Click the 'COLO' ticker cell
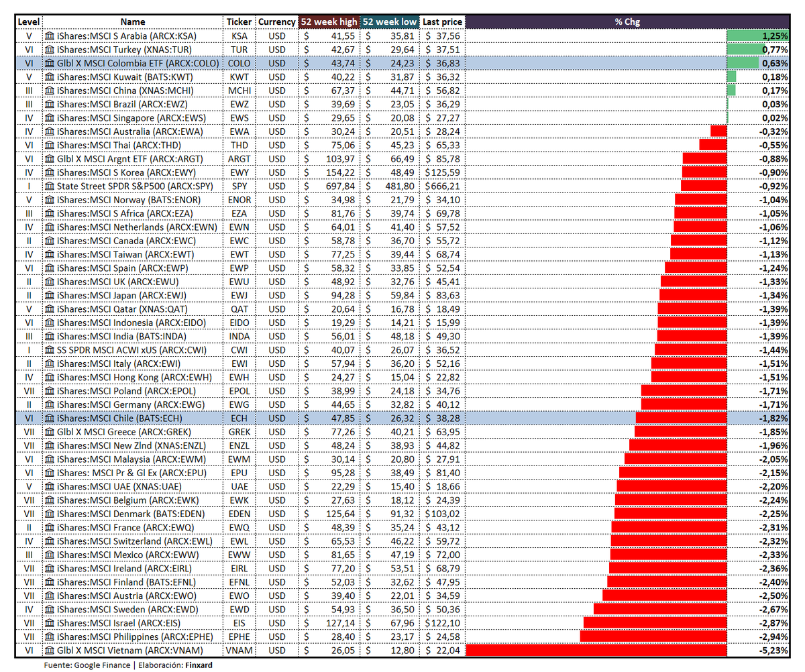This screenshot has height=672, width=805. [239, 63]
